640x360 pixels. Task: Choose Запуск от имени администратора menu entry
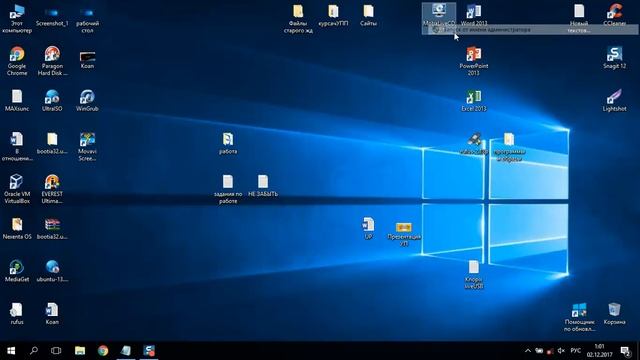click(x=530, y=30)
